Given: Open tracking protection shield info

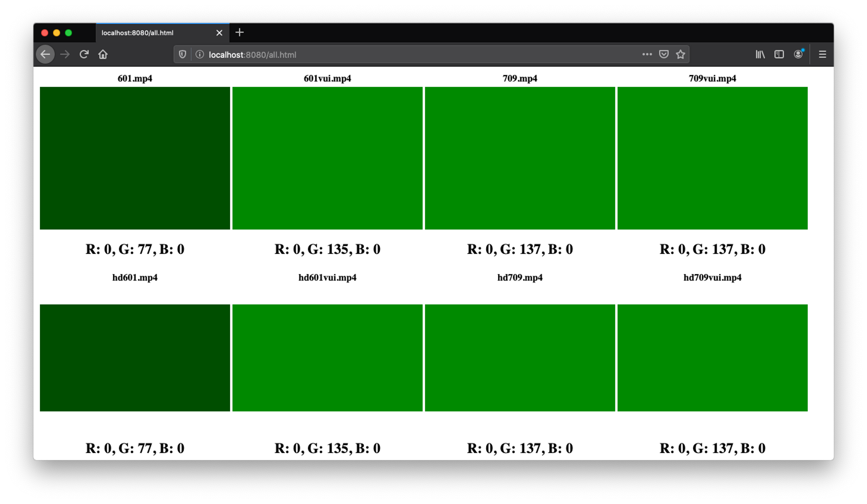Looking at the screenshot, I should [182, 54].
